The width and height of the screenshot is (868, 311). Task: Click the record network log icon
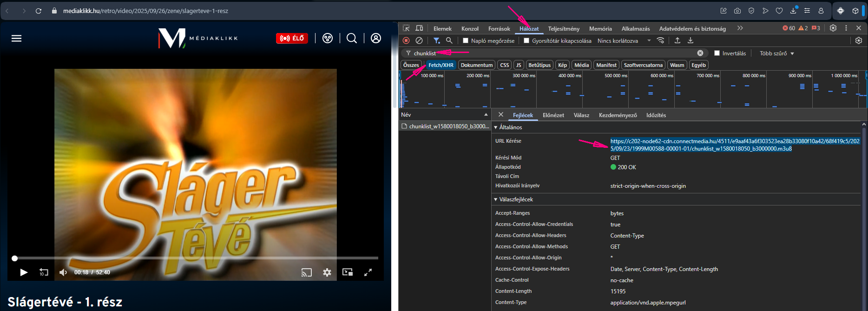click(x=406, y=40)
